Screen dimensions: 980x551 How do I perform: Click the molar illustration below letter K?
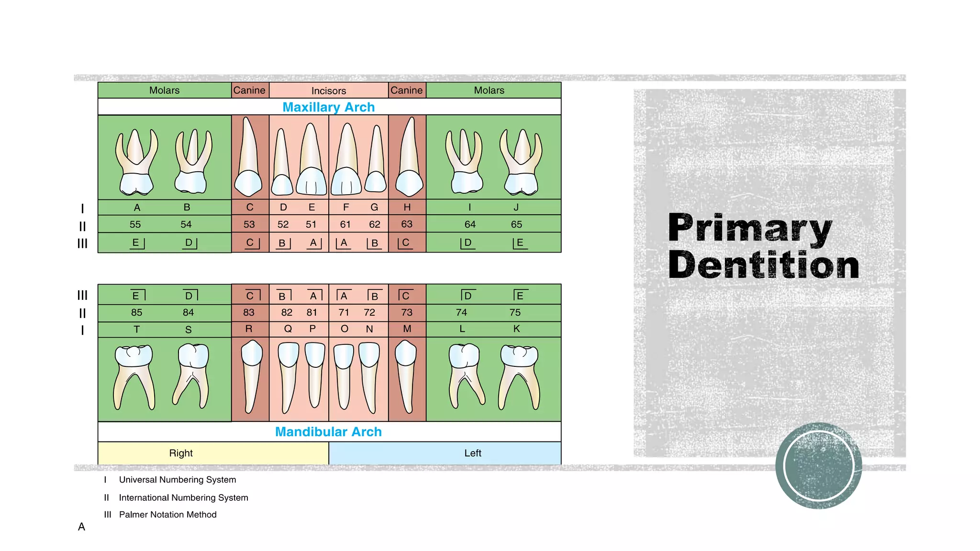pos(519,377)
